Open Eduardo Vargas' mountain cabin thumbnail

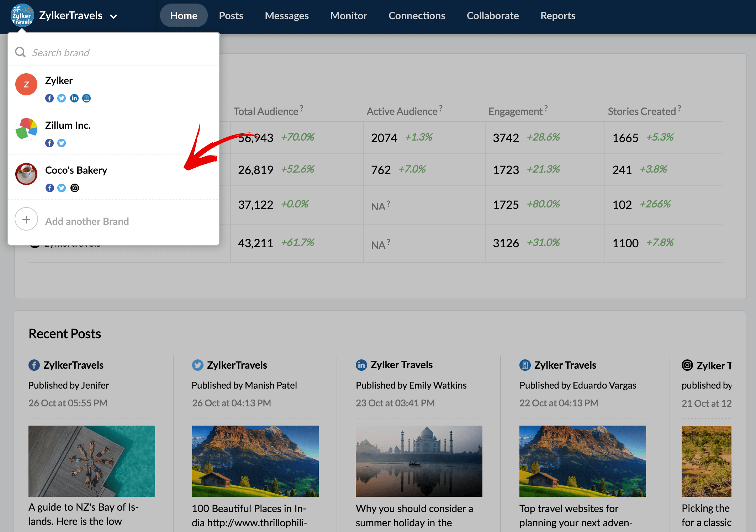(x=583, y=461)
